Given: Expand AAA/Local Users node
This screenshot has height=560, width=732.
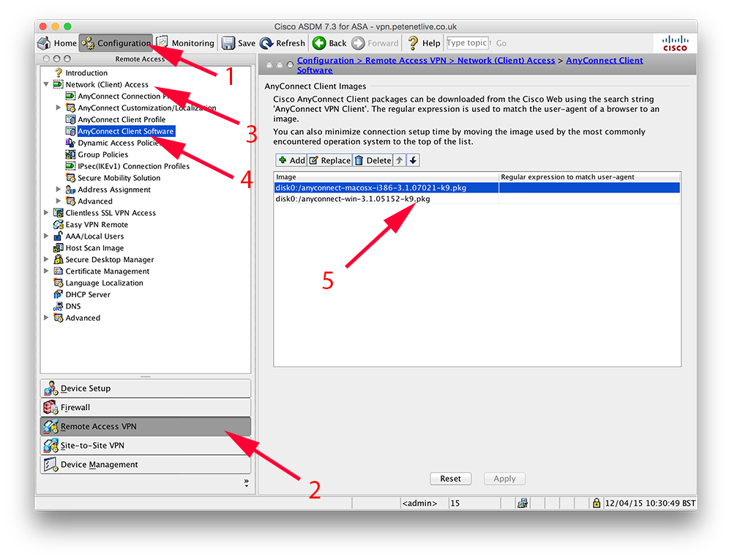Looking at the screenshot, I should point(46,236).
